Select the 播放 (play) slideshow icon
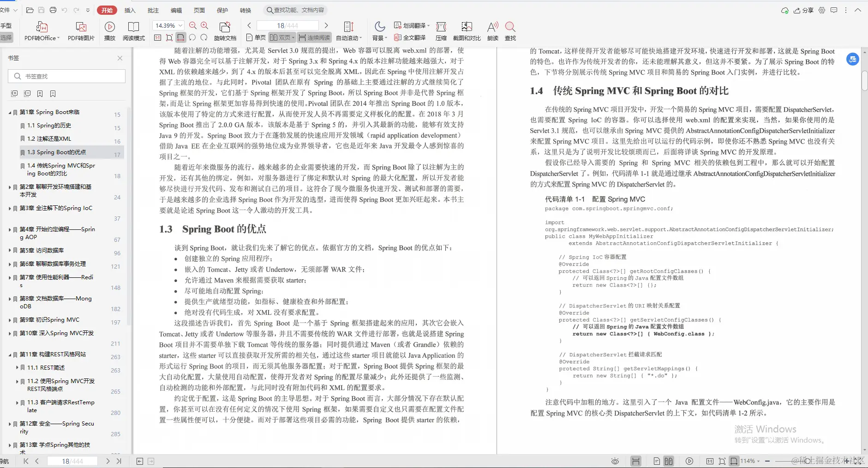 pyautogui.click(x=109, y=30)
